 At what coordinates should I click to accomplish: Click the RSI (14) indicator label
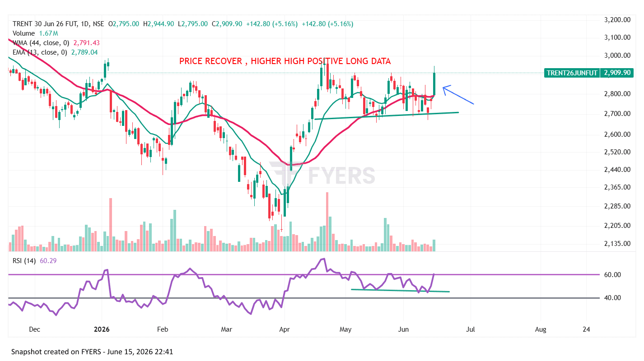(x=23, y=261)
